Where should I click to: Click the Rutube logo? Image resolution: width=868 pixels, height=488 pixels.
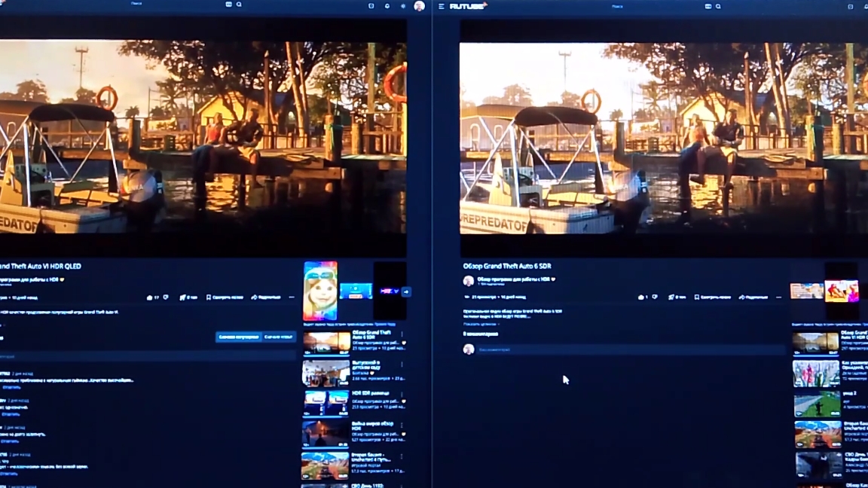469,6
